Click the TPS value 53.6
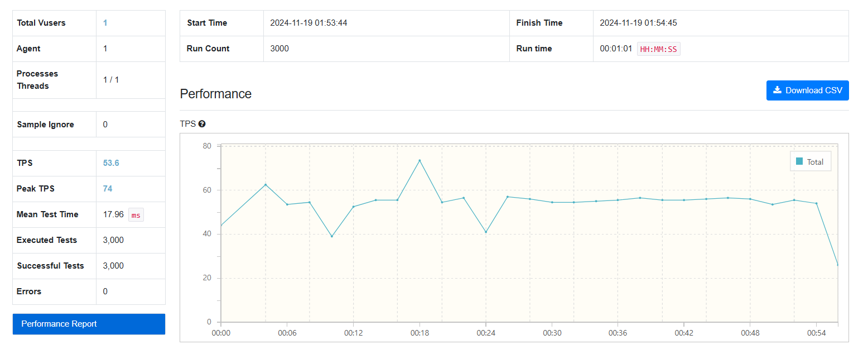868x349 pixels. [x=111, y=163]
